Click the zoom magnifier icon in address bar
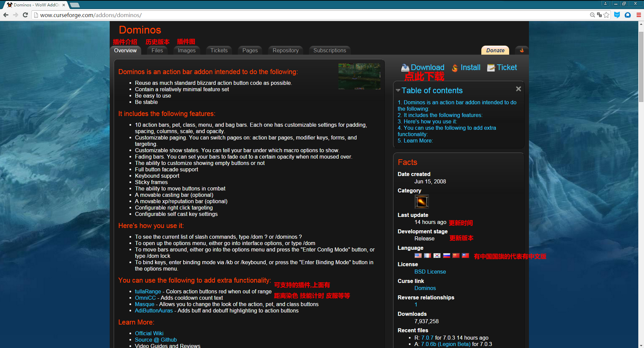Screen dimensions: 644x348 click(x=592, y=15)
